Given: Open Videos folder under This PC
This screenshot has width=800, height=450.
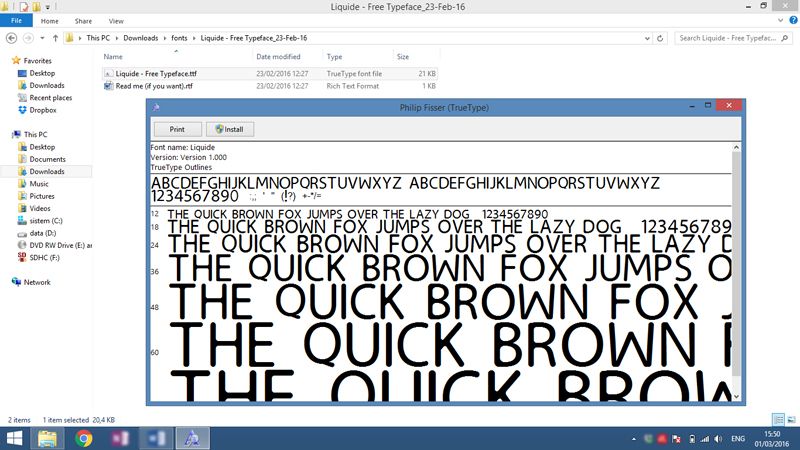Looking at the screenshot, I should (x=40, y=208).
